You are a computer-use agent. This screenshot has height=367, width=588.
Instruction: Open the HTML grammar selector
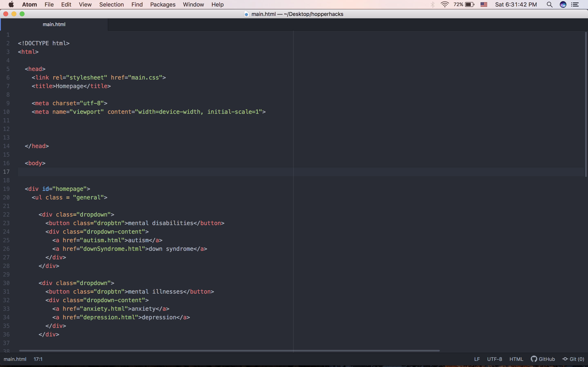coord(516,359)
